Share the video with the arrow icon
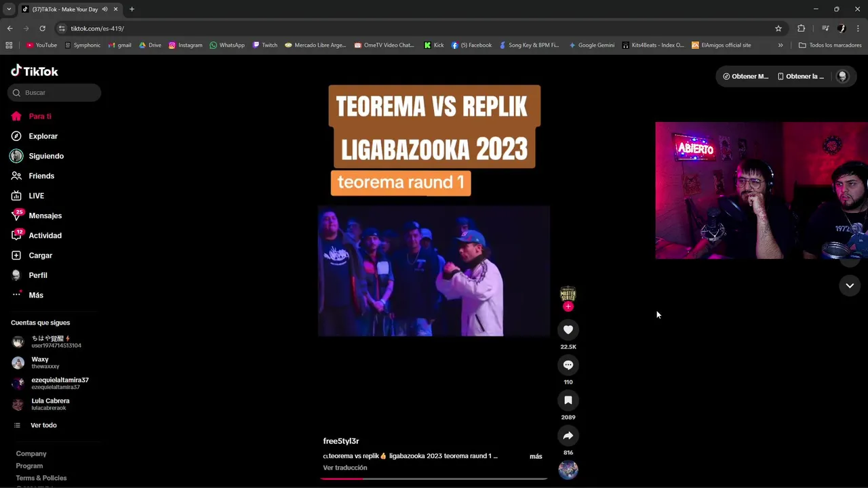This screenshot has width=868, height=488. (568, 436)
